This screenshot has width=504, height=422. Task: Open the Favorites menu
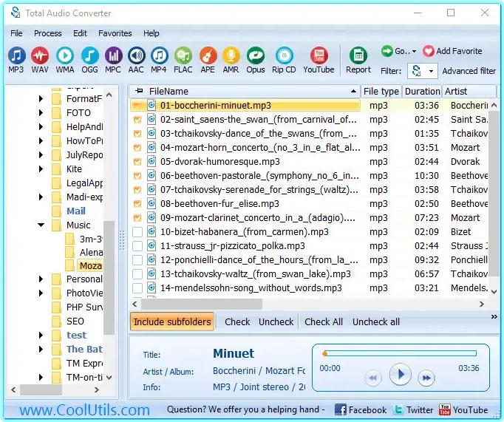click(x=115, y=33)
